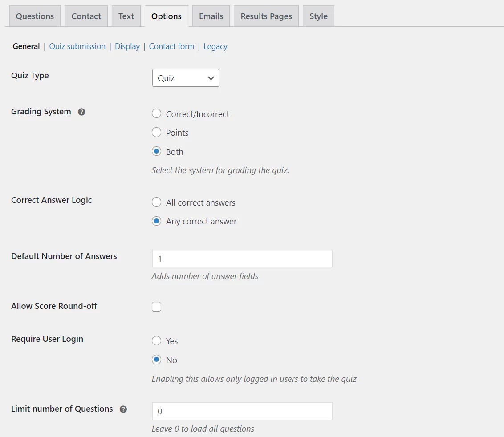Select the Both grading option

[x=156, y=151]
